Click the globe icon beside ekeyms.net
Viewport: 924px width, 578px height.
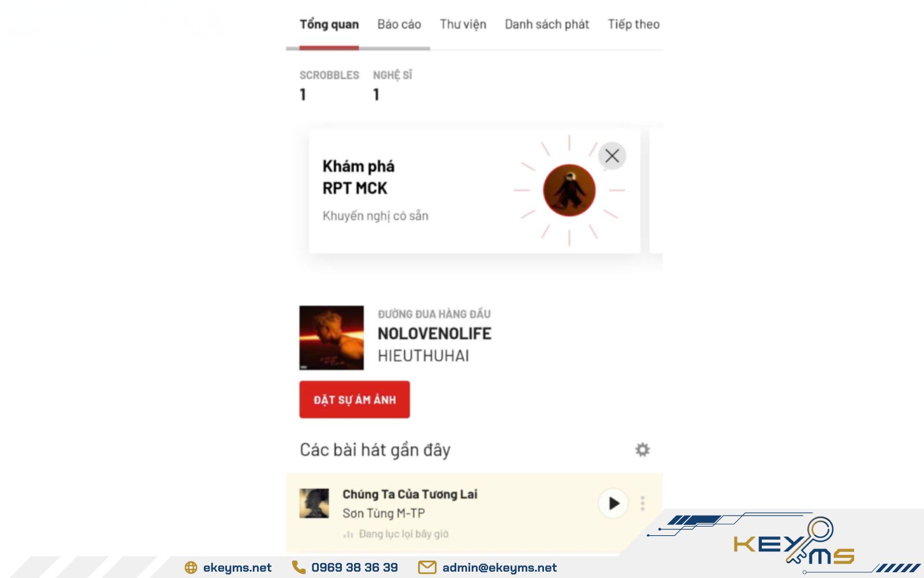pos(191,568)
